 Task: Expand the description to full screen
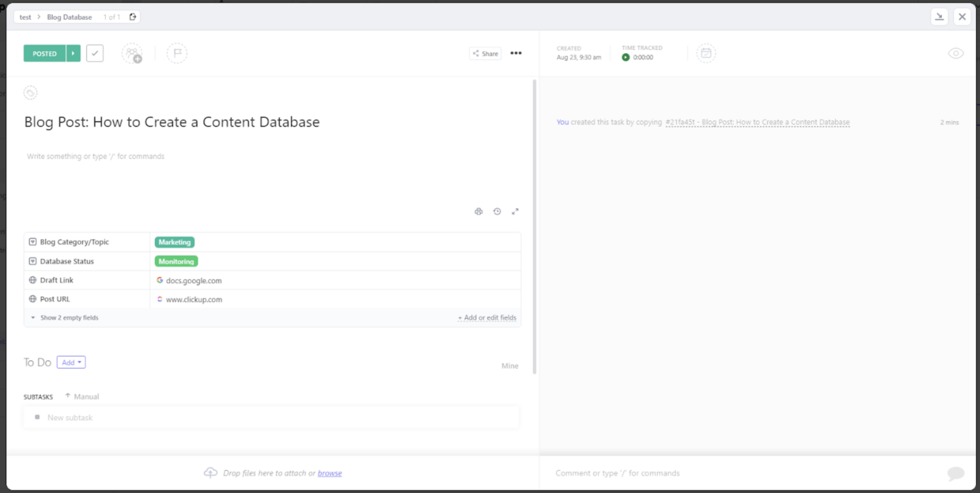[516, 212]
